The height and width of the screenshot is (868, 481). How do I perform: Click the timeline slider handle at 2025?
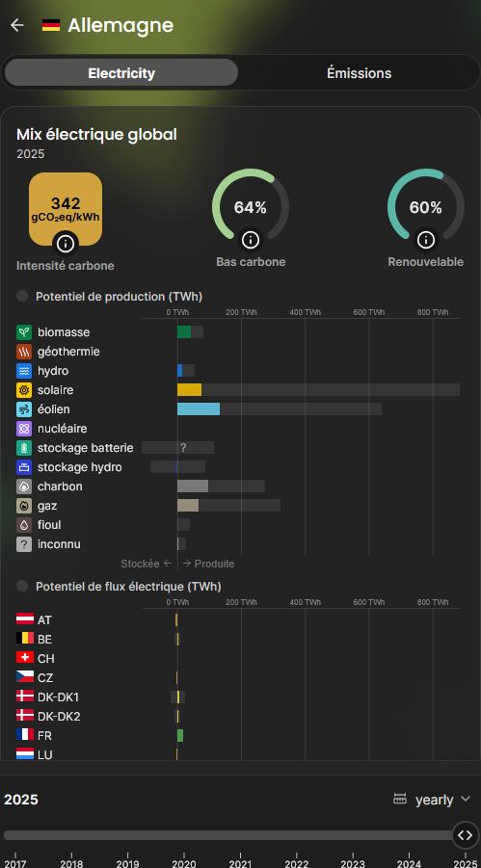[465, 835]
